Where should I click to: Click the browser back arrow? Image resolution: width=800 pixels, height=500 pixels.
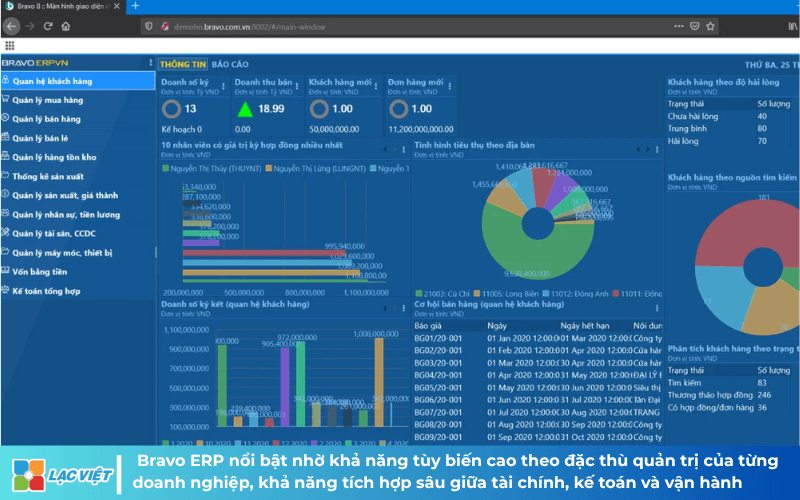[x=12, y=26]
